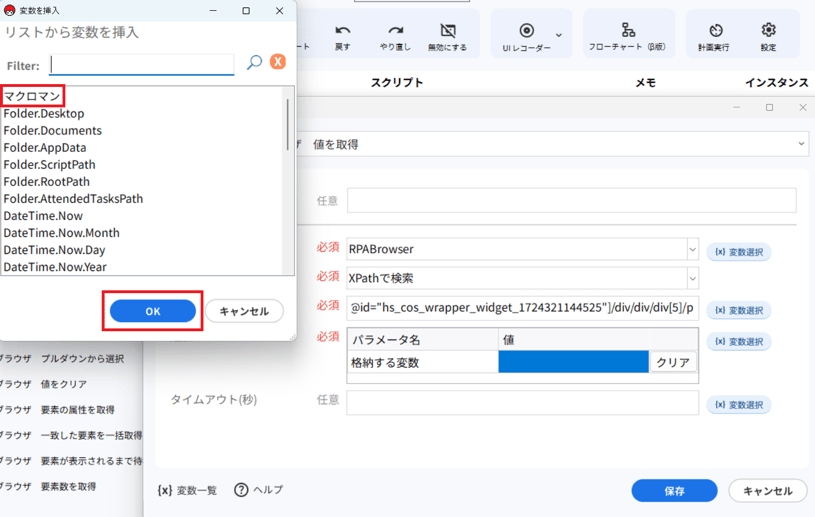Click the Disable (無効にする) toolbar icon
Image resolution: width=815 pixels, height=517 pixels.
[448, 37]
